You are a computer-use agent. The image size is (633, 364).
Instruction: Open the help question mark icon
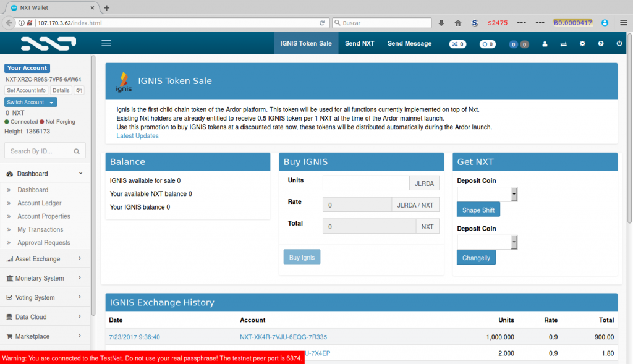[601, 44]
